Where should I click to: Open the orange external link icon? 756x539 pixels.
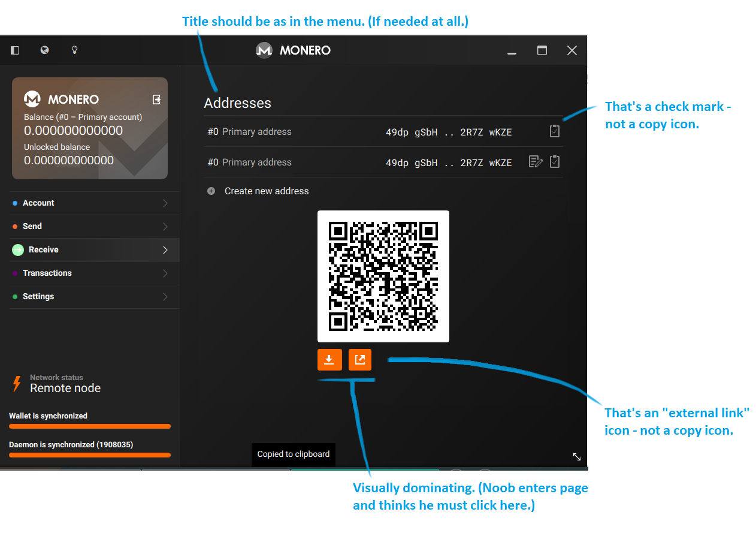click(360, 359)
